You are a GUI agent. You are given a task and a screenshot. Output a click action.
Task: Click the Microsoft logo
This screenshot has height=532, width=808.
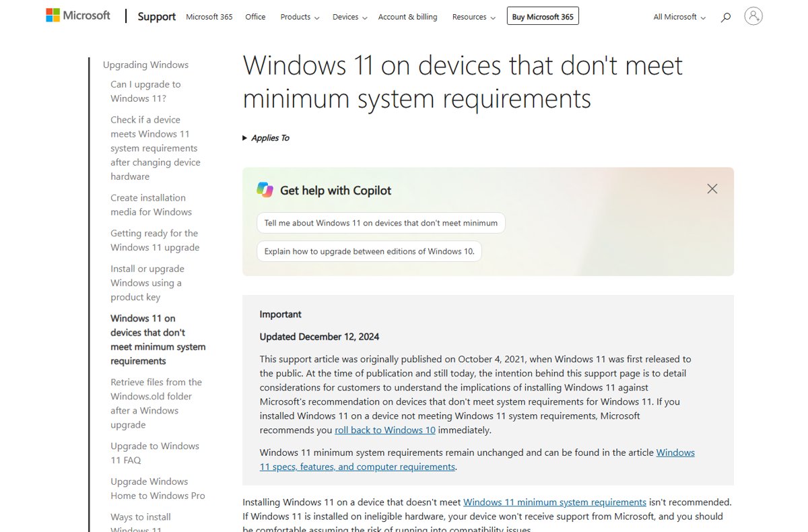click(x=77, y=15)
